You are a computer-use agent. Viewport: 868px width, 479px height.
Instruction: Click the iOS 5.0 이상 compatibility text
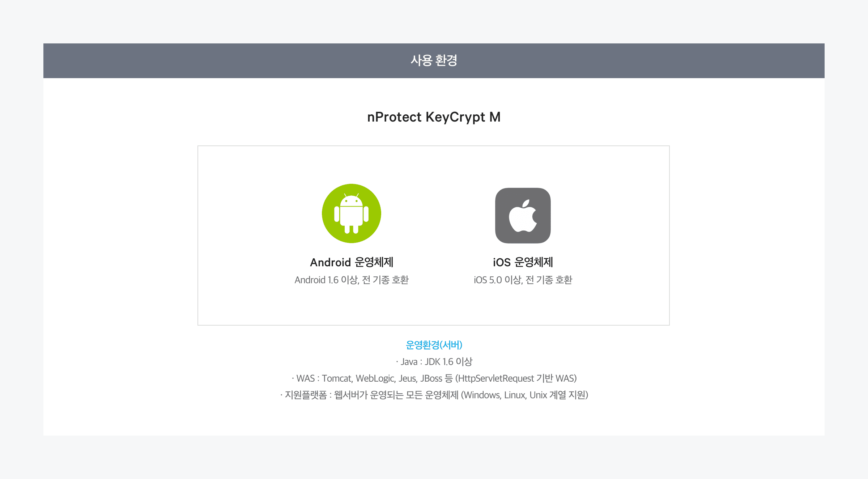(523, 280)
